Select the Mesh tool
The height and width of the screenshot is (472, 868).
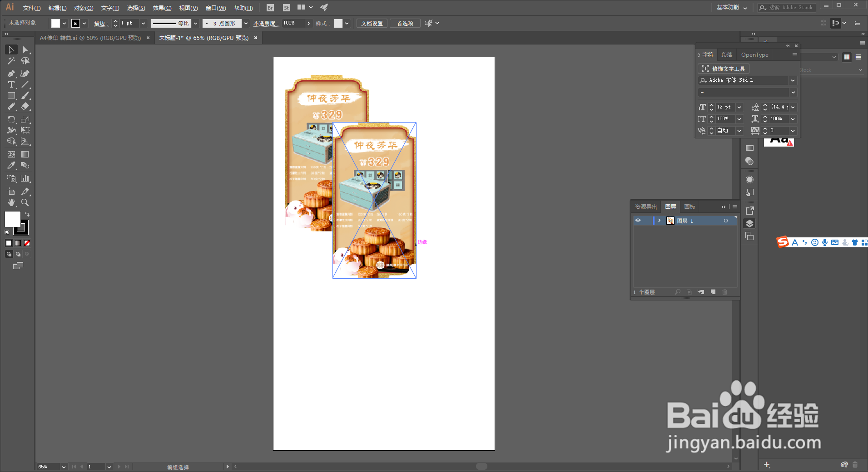click(11, 154)
